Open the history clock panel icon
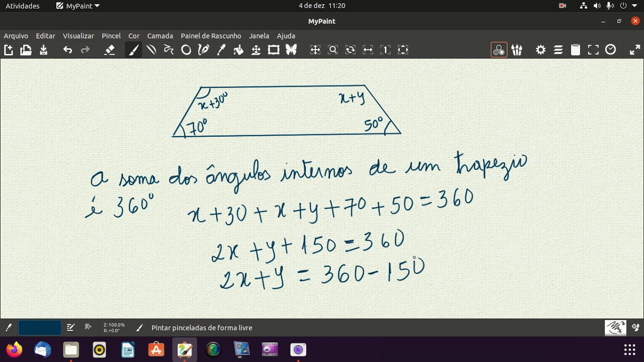644x362 pixels. (x=611, y=50)
